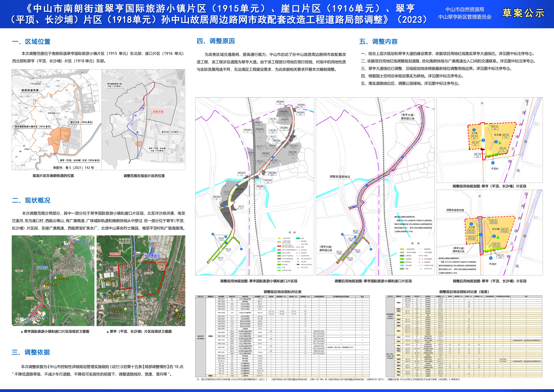Click blue marker ⑤ below 长沙埔 in before-map

point(493,163)
